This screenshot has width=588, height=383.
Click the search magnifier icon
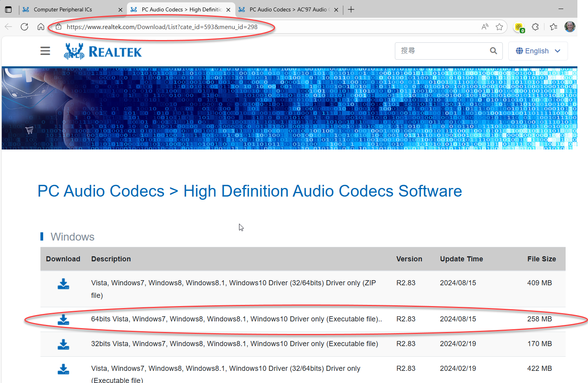tap(493, 51)
